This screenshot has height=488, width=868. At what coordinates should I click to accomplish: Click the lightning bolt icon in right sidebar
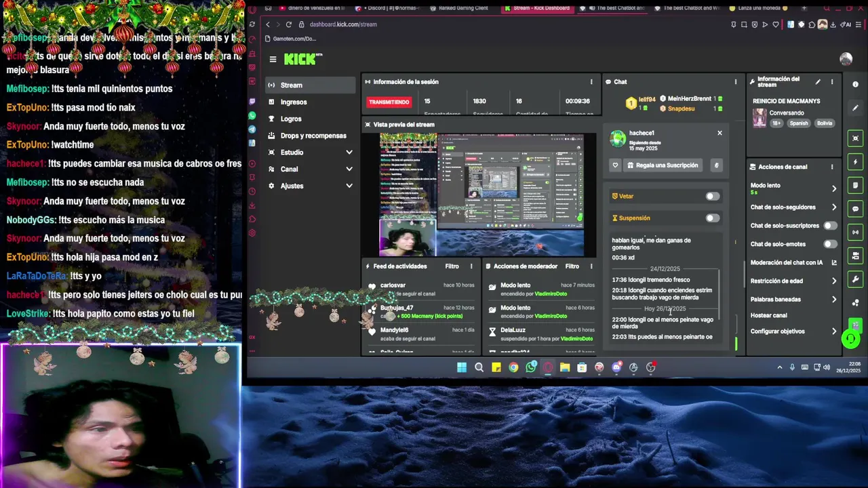coord(855,162)
